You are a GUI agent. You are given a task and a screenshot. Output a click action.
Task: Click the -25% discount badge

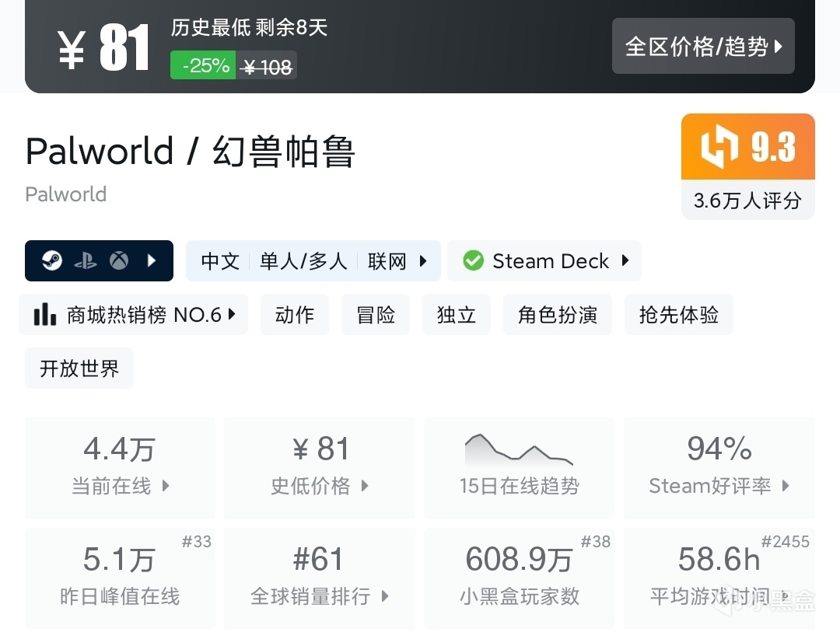pos(203,65)
